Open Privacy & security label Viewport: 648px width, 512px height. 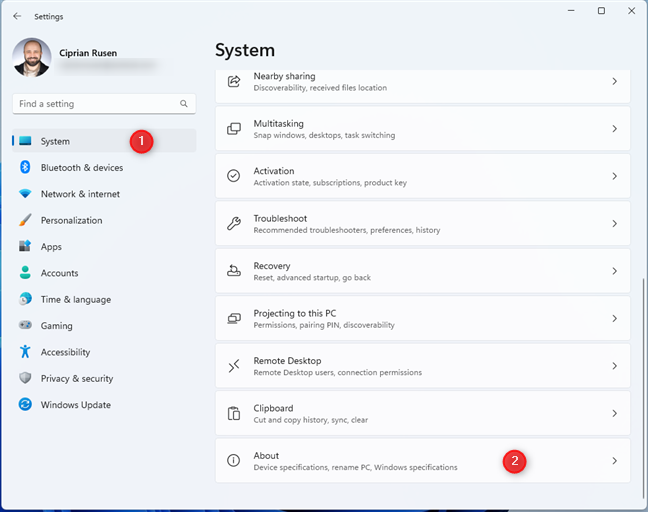click(x=77, y=379)
